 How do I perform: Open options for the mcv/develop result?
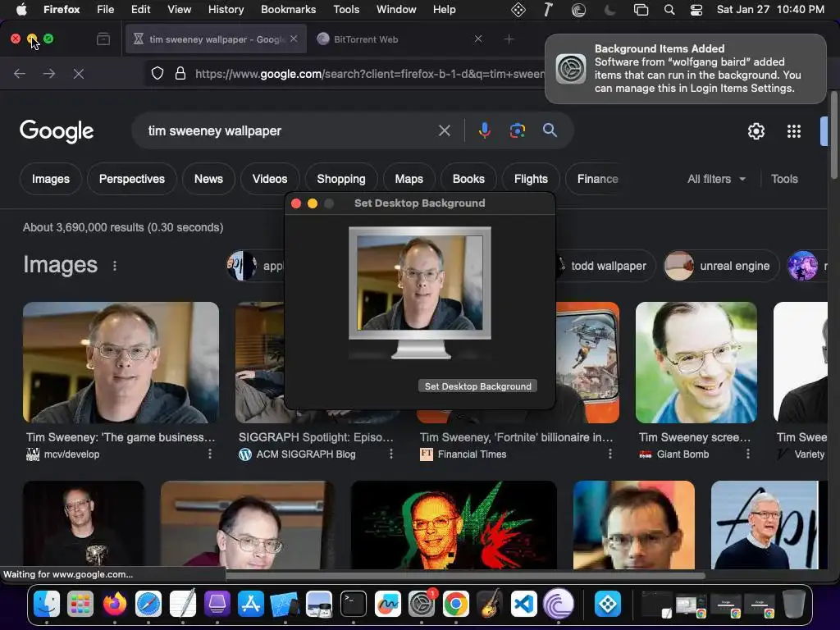coord(210,454)
